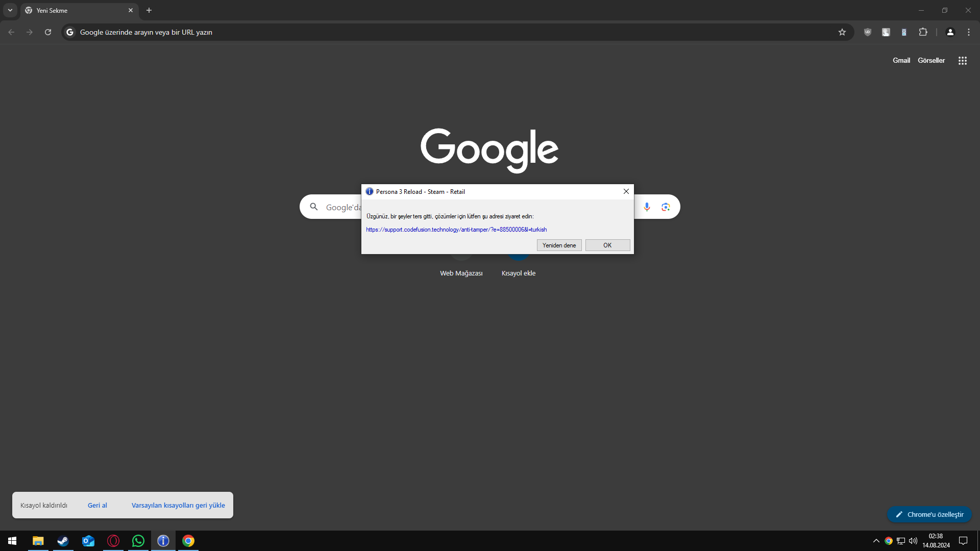This screenshot has width=980, height=551.
Task: Open the codefusion support link
Action: pos(456,230)
